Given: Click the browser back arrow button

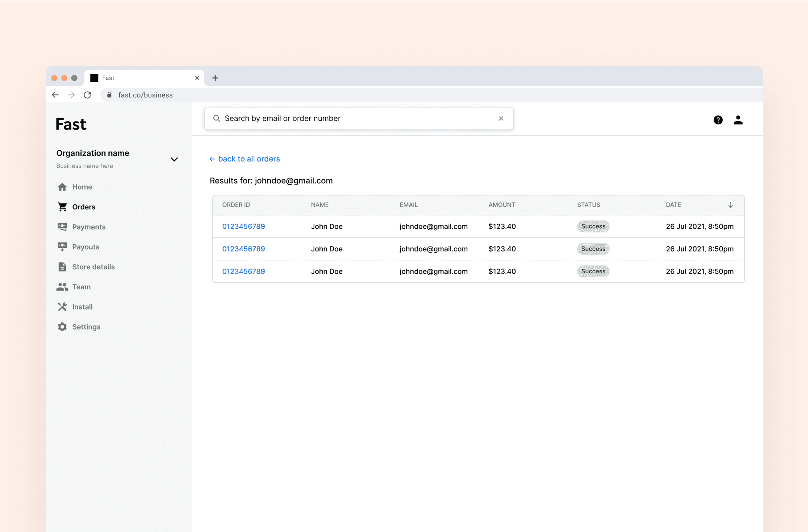Looking at the screenshot, I should click(x=55, y=95).
